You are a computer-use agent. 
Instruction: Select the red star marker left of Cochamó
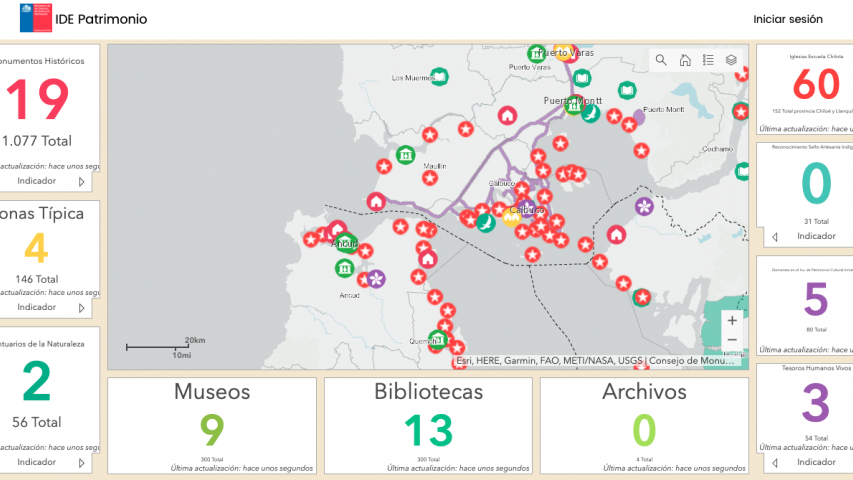pos(641,150)
